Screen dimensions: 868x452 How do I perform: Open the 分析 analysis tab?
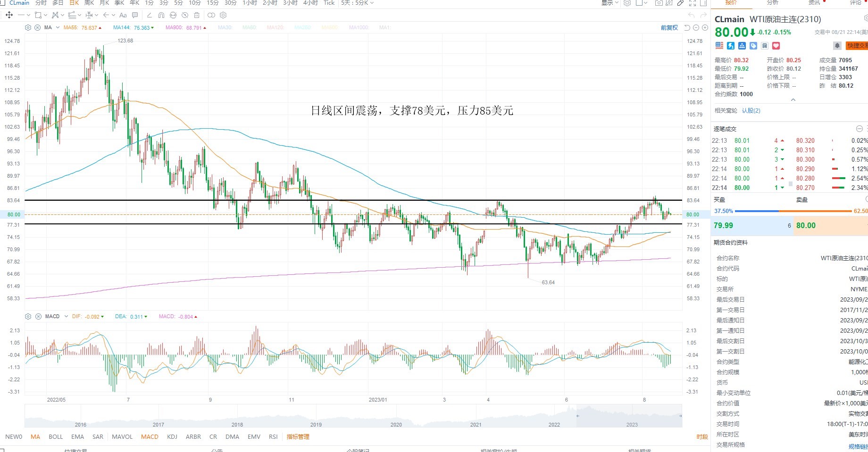coord(773,2)
